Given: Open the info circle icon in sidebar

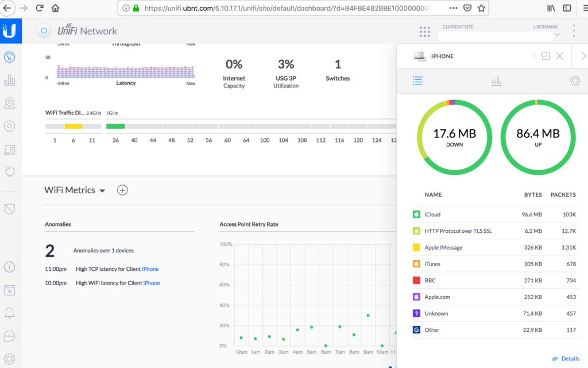Looking at the screenshot, I should click(9, 267).
